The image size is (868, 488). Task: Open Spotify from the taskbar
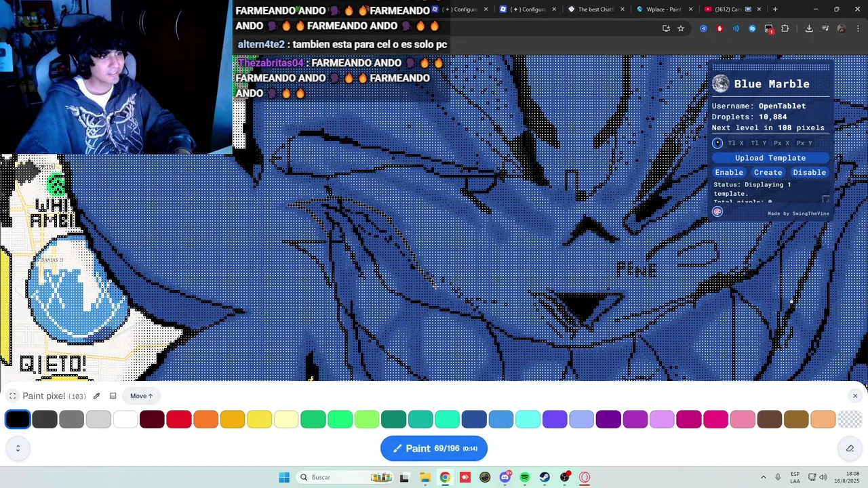[x=525, y=477]
